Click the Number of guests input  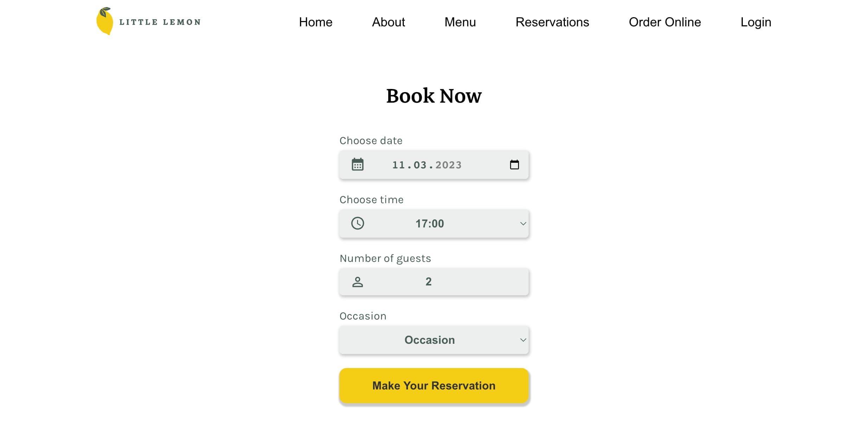[434, 281]
